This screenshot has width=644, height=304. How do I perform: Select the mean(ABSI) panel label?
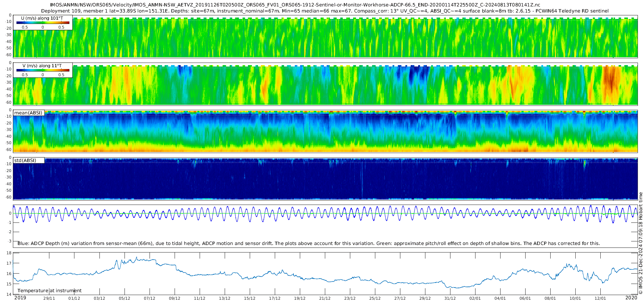[29, 113]
